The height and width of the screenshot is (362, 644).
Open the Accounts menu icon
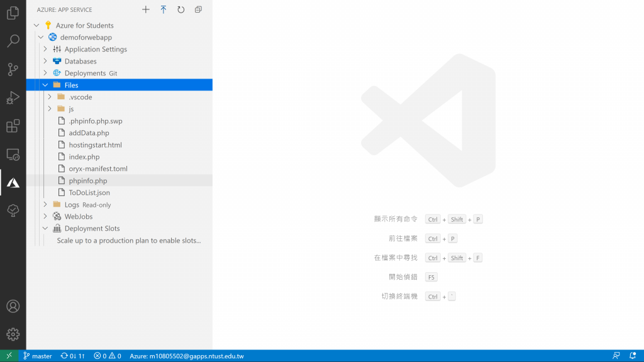(x=13, y=306)
